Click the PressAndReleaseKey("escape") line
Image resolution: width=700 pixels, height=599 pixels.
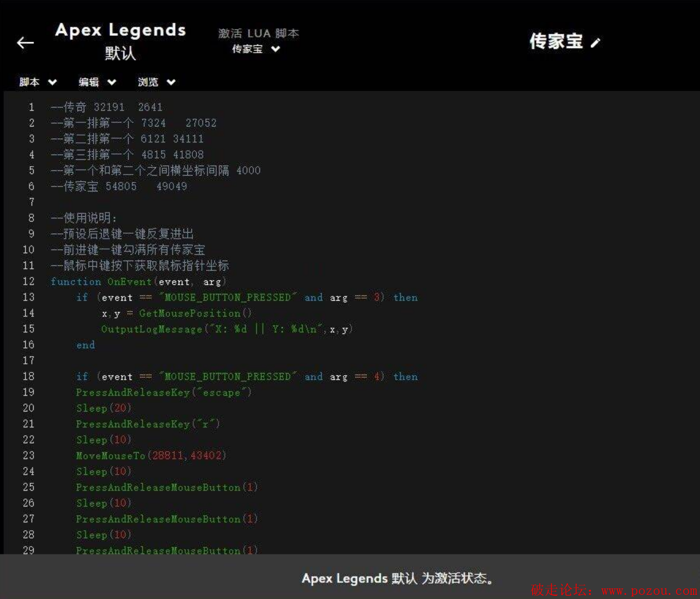(164, 393)
